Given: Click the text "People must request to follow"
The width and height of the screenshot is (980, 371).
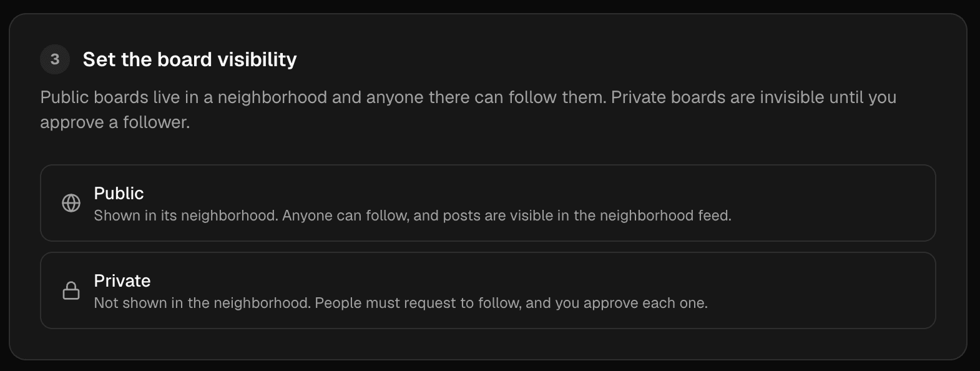Looking at the screenshot, I should point(418,303).
